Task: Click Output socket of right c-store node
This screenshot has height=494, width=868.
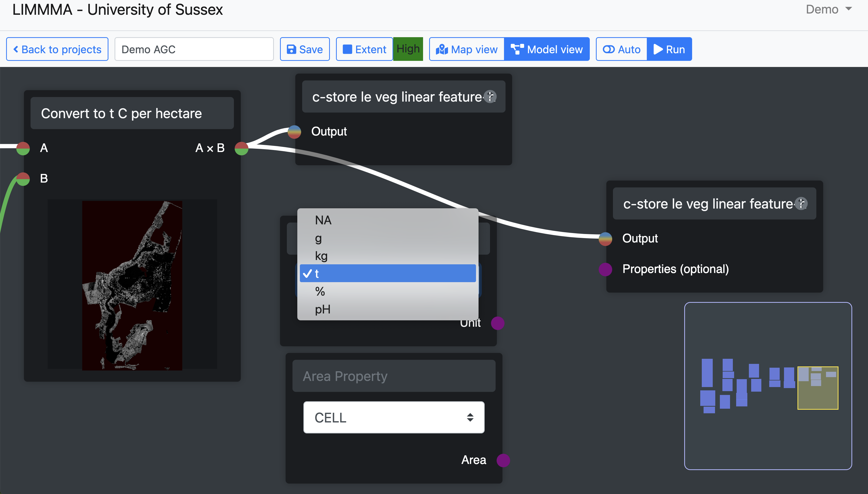Action: [x=605, y=239]
